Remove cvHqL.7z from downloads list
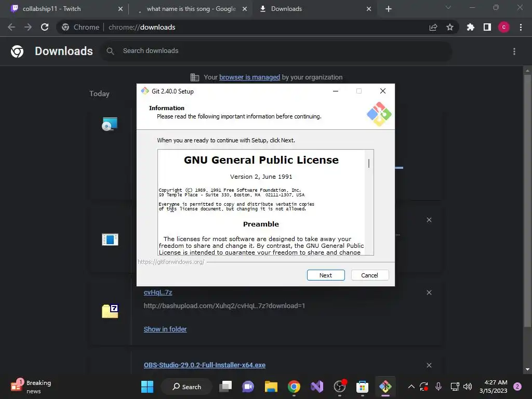This screenshot has width=532, height=399. point(429,292)
